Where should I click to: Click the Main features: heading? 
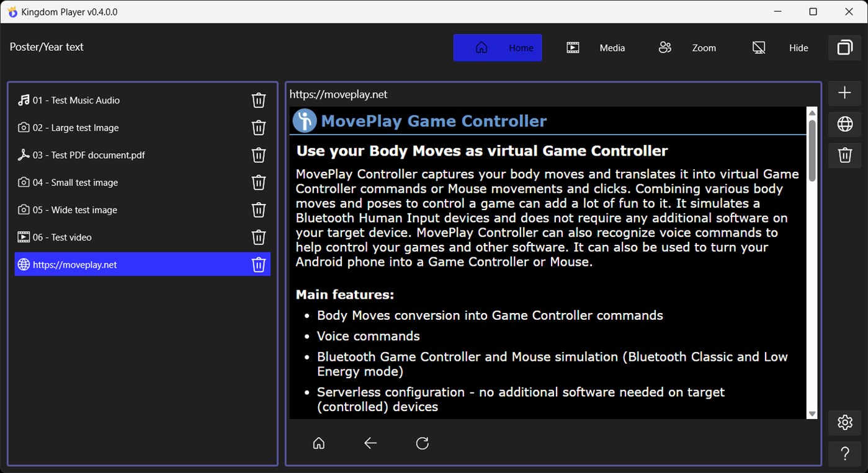pyautogui.click(x=345, y=294)
